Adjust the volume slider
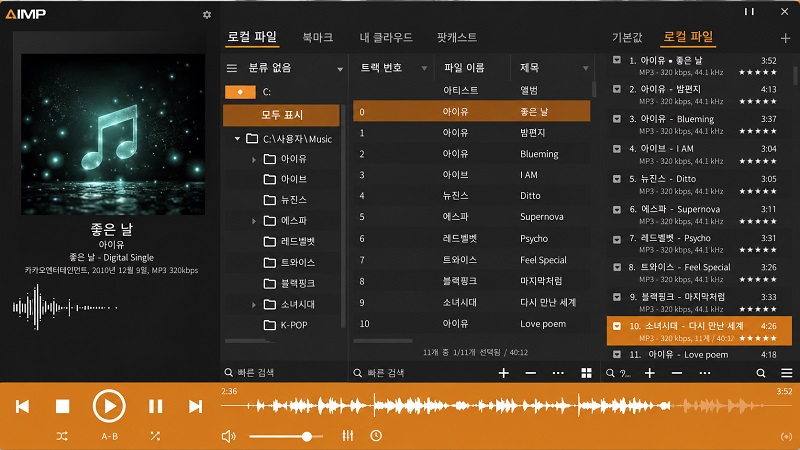The width and height of the screenshot is (800, 450). [x=286, y=437]
